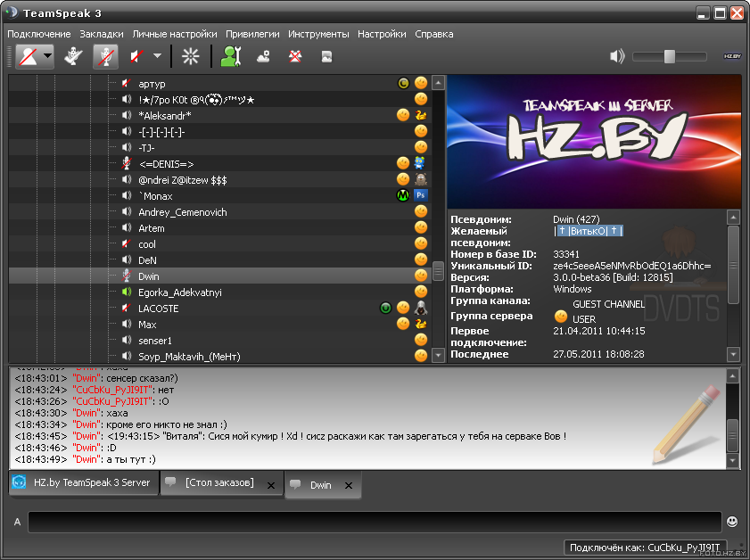The width and height of the screenshot is (750, 560).
Task: Click the add contact cloud icon
Action: 263,57
